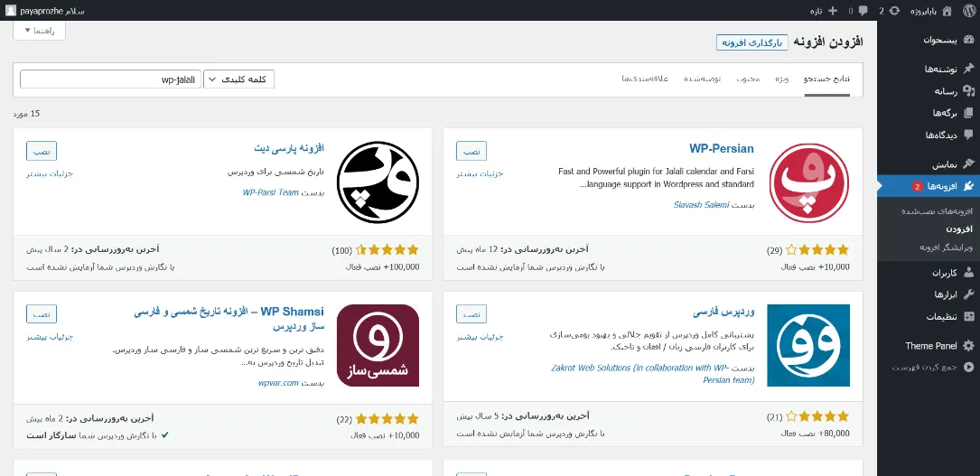Open ویرایشگر افزونه submenu item
The image size is (980, 476).
pos(946,247)
